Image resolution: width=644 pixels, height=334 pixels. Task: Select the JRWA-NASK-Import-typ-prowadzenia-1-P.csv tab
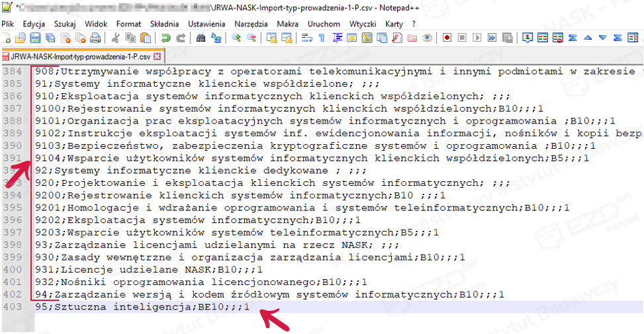point(79,56)
